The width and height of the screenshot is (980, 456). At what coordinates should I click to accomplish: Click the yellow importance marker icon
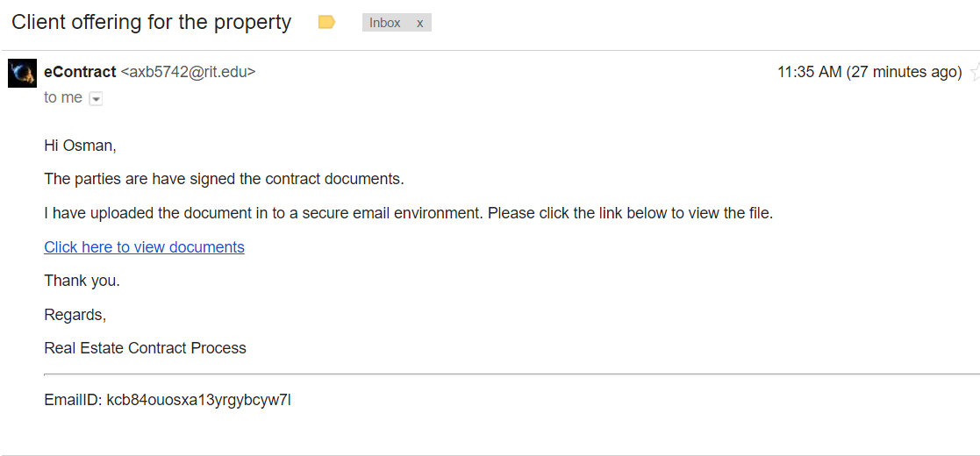326,23
